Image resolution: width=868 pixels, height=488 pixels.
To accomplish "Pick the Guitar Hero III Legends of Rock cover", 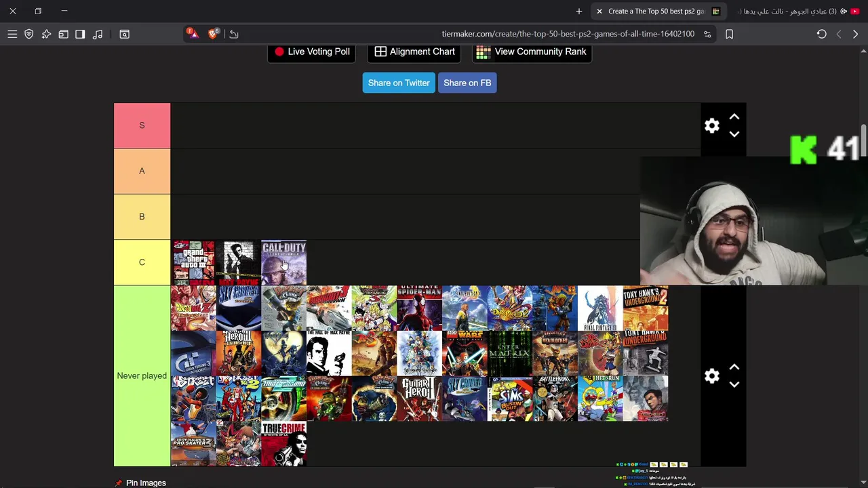I will coord(238,353).
